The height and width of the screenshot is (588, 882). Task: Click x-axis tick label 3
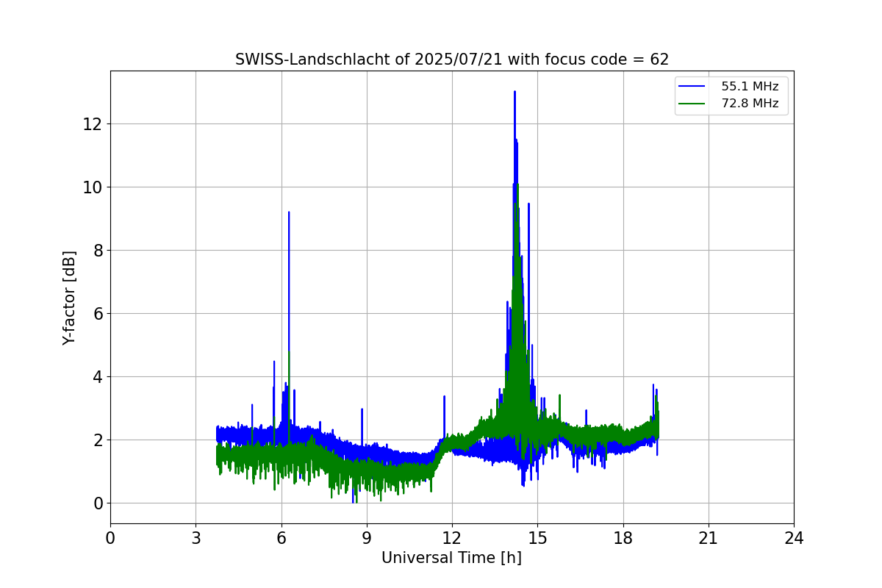tap(196, 538)
